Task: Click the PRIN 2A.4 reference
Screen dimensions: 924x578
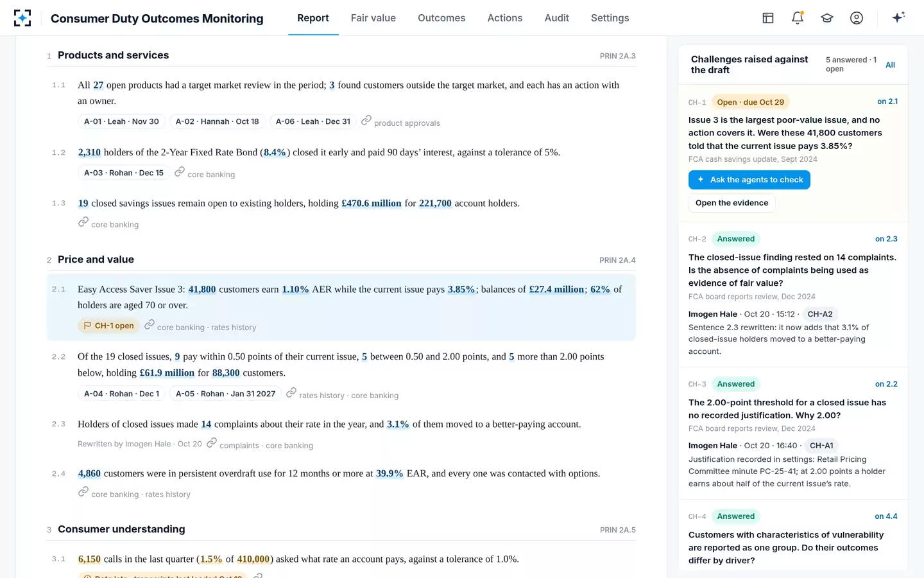Action: tap(617, 260)
